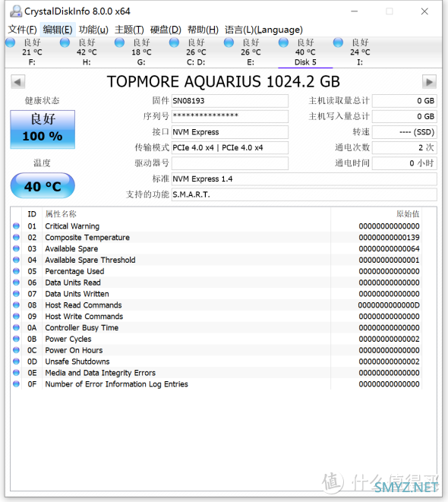
Task: Click the standard field NVM Express 1.4
Action: (x=304, y=179)
